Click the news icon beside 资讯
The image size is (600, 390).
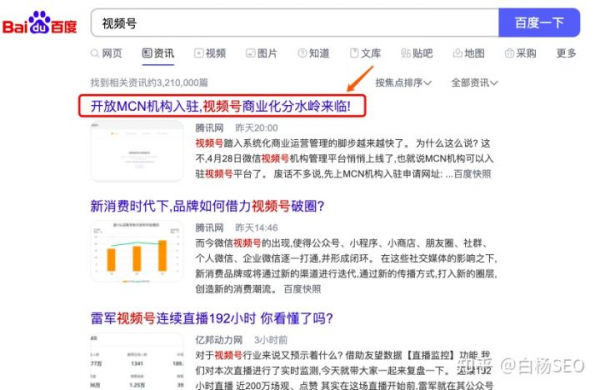point(147,53)
